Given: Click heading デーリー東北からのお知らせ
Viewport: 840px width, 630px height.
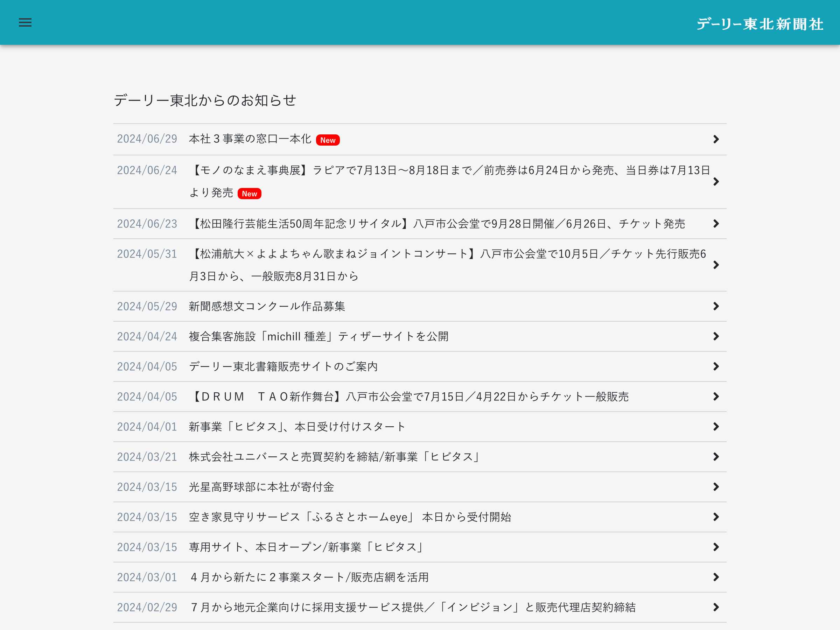Looking at the screenshot, I should [205, 100].
